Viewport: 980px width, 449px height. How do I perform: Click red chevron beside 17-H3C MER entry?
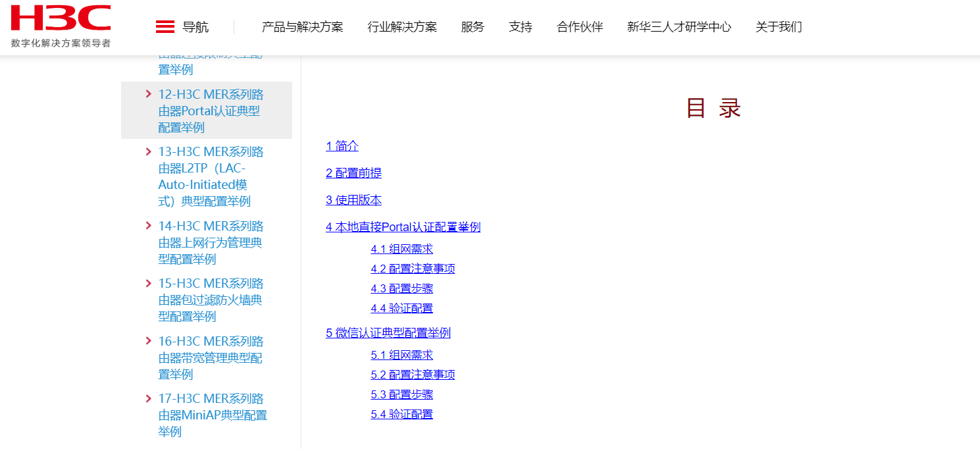coord(149,398)
